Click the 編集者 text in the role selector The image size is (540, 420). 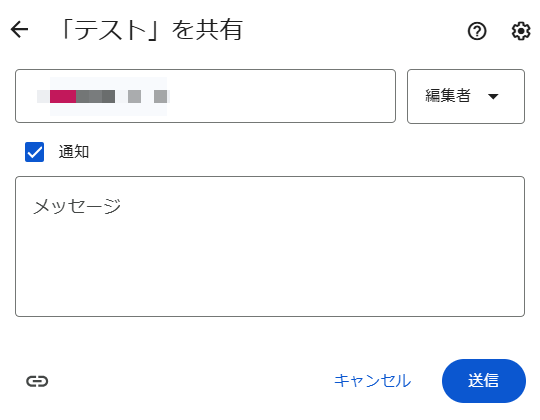448,96
